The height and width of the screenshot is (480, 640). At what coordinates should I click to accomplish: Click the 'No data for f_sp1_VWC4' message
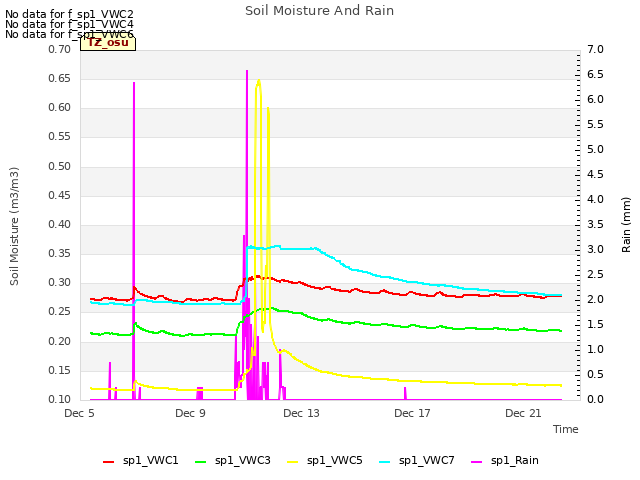tap(69, 24)
